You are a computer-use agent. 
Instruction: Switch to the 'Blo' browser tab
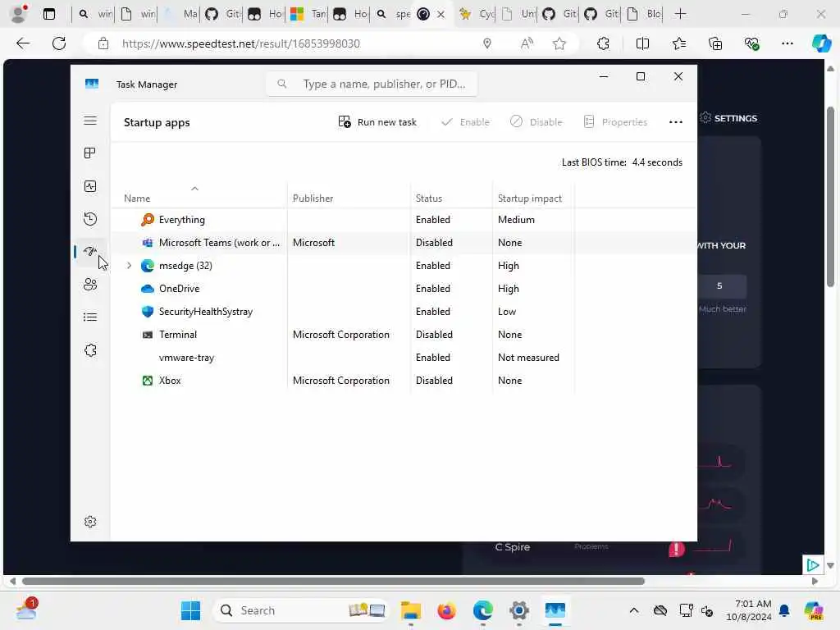pos(644,14)
